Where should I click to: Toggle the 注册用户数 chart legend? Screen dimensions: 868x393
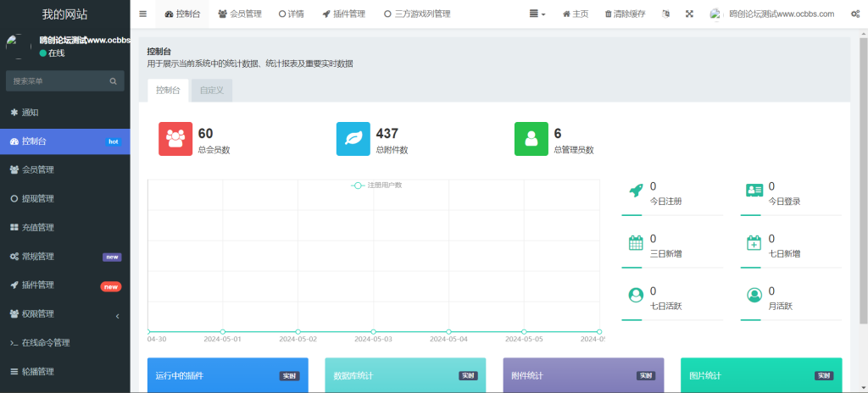(x=376, y=185)
